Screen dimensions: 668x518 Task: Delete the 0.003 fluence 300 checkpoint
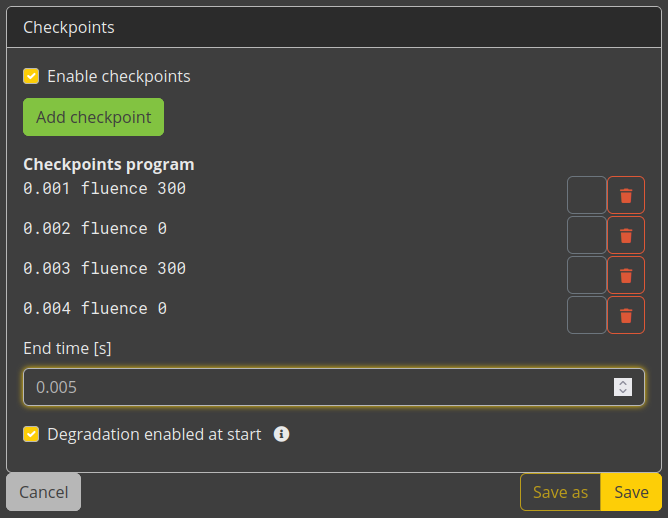(626, 275)
